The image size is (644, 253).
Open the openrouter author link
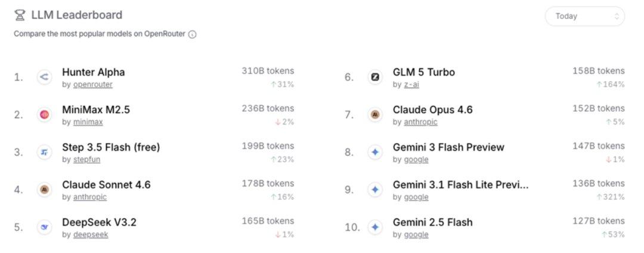coord(92,85)
